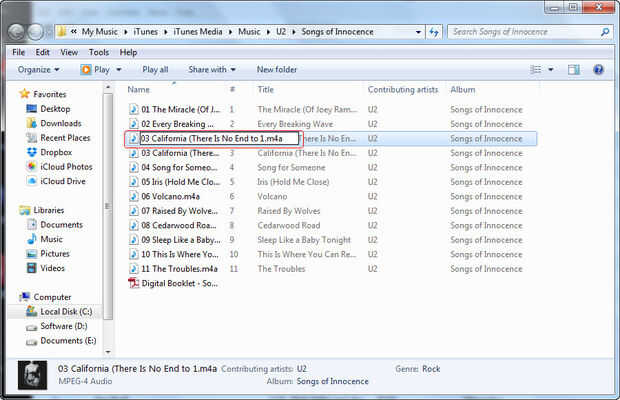
Task: Select Documents (E:) drive
Action: click(68, 340)
